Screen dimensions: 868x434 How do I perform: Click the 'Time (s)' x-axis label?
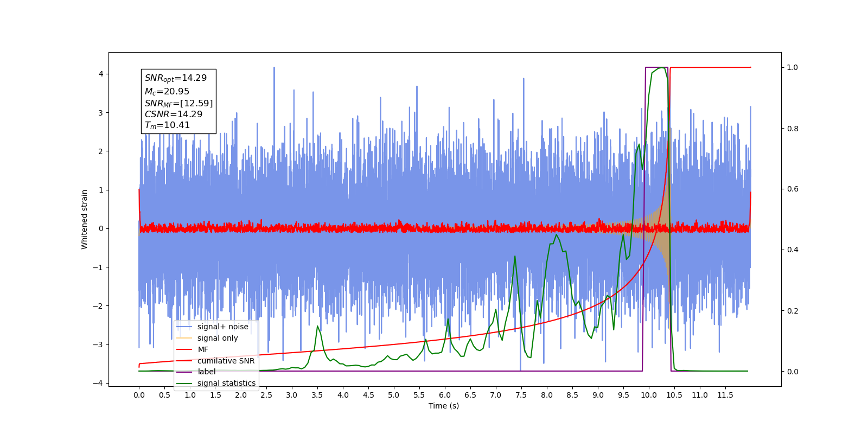(444, 406)
